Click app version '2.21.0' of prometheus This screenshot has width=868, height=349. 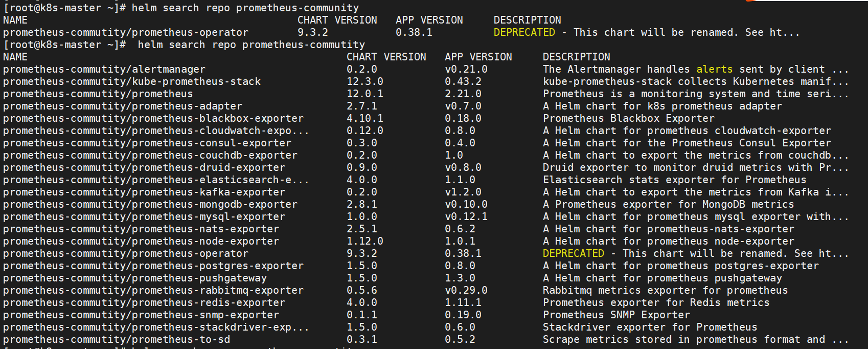click(x=463, y=94)
